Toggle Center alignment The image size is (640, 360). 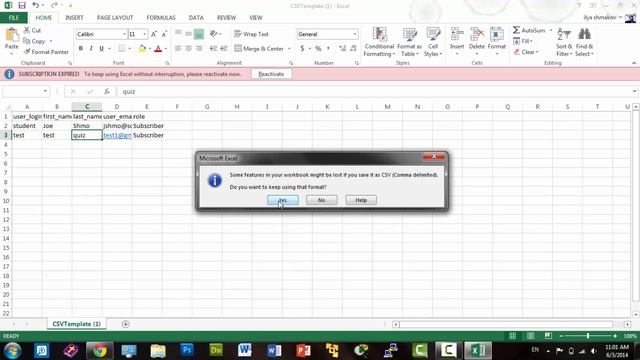188,49
